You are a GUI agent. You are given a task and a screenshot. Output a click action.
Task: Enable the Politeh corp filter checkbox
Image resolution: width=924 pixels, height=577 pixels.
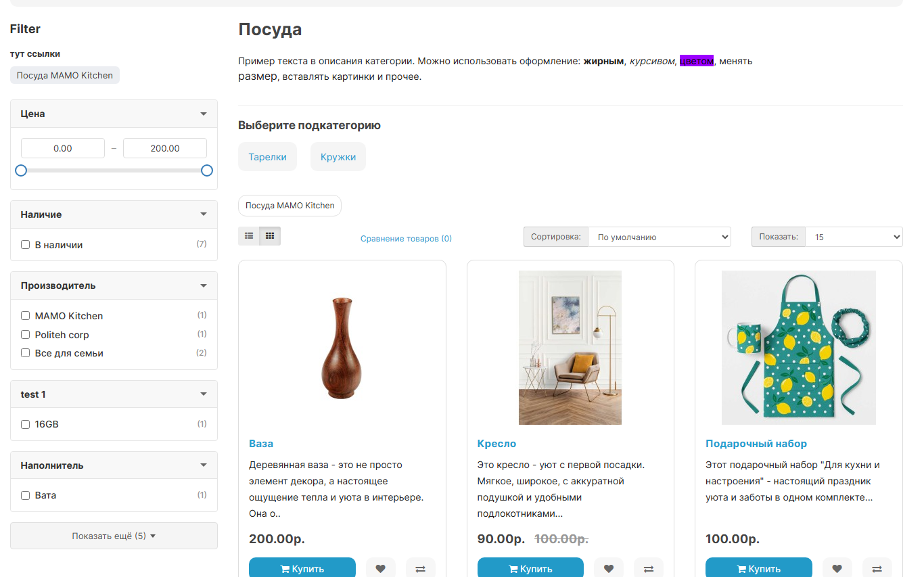[x=26, y=335]
